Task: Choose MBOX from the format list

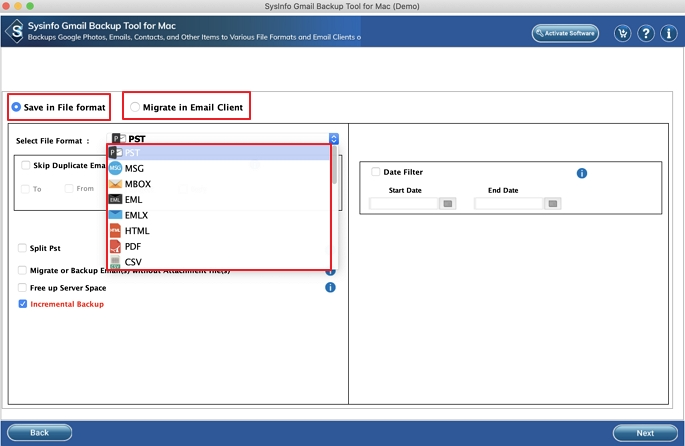Action: pyautogui.click(x=138, y=184)
